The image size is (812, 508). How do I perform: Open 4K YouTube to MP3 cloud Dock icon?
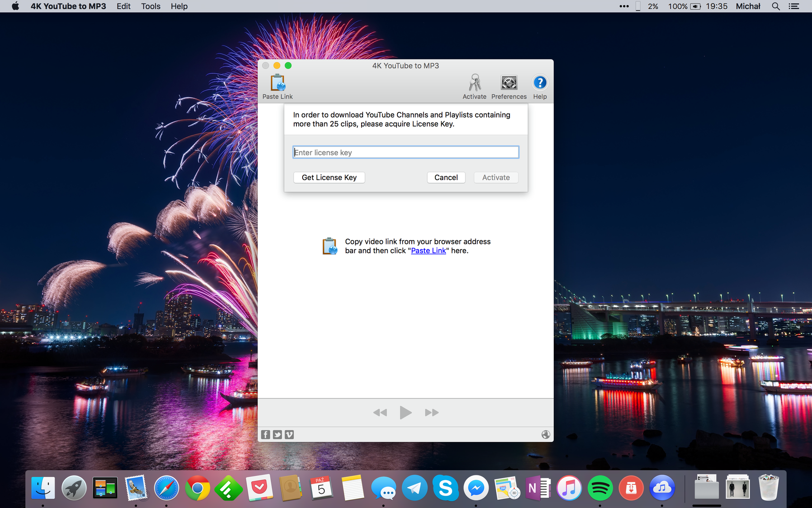tap(662, 488)
